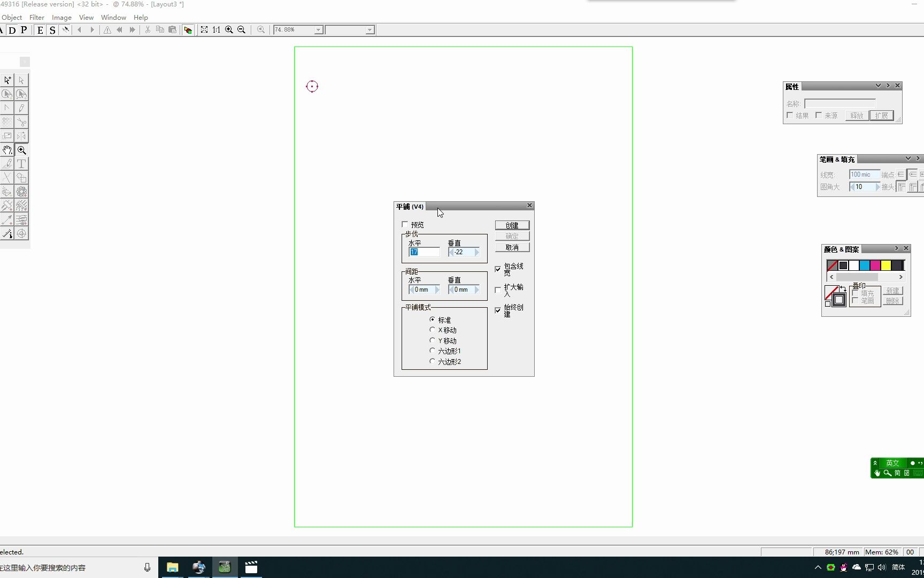Open the Help menu
The width and height of the screenshot is (924, 578).
(x=141, y=18)
